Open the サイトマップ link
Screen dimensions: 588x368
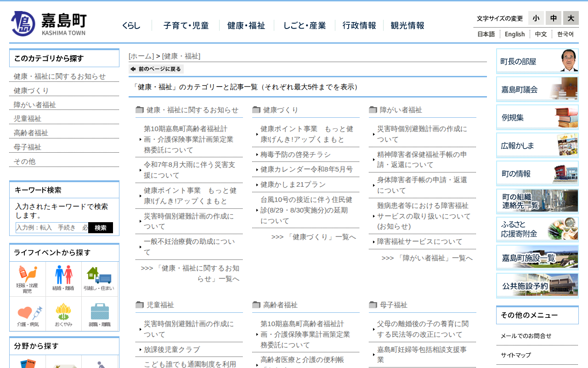516,355
